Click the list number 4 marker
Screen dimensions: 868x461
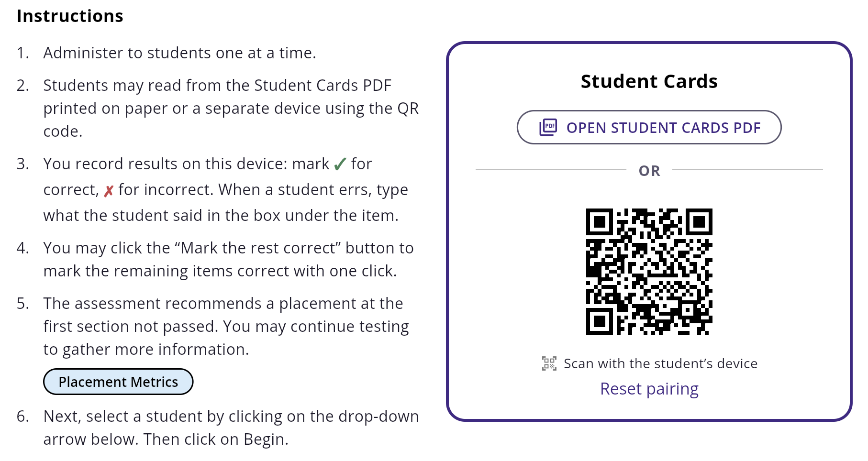22,248
